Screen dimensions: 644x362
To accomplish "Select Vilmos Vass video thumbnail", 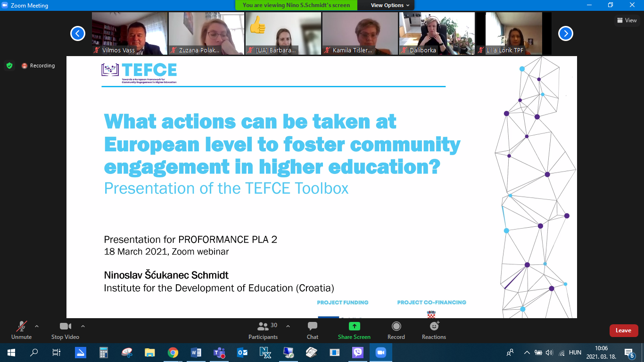I will 129,33.
